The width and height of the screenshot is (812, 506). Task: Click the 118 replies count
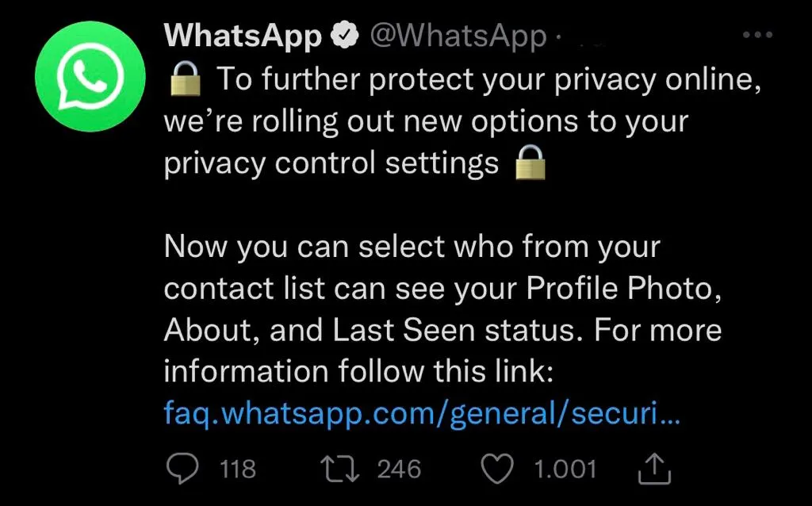coord(238,470)
